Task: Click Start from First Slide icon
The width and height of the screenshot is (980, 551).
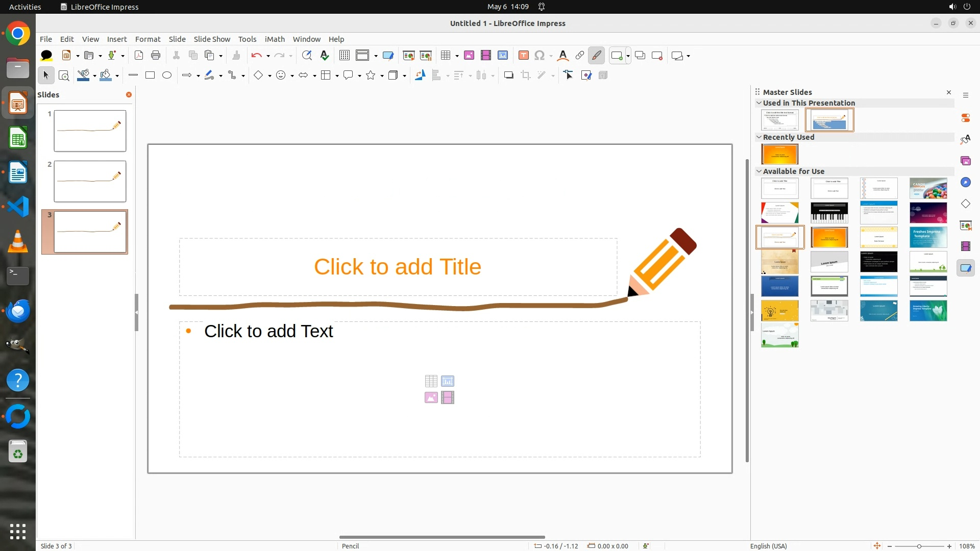Action: [408, 56]
